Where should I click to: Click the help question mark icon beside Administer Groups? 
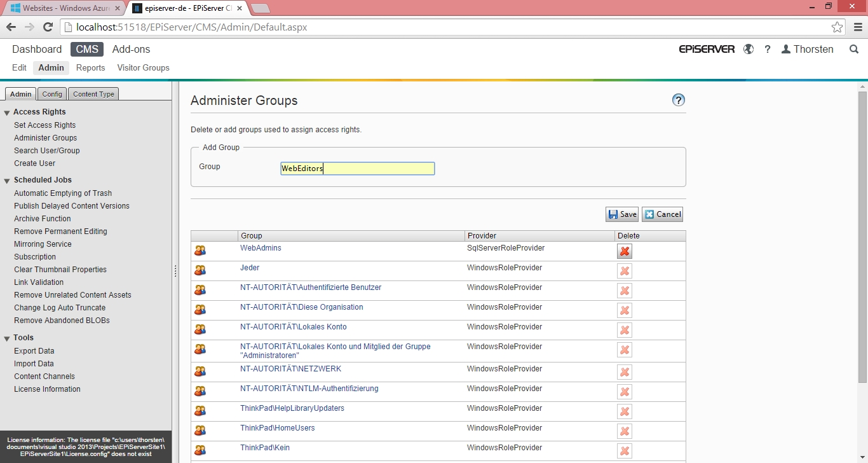click(x=678, y=100)
